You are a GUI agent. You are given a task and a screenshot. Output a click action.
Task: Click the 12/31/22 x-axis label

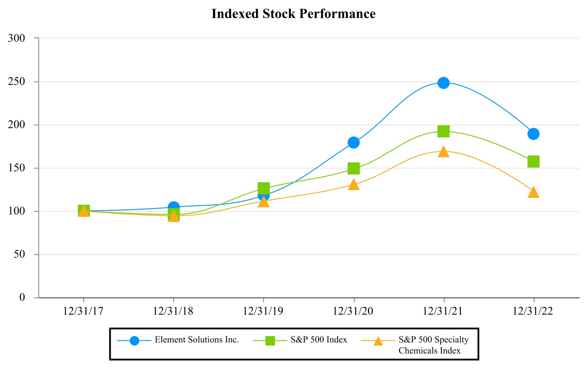pos(533,311)
